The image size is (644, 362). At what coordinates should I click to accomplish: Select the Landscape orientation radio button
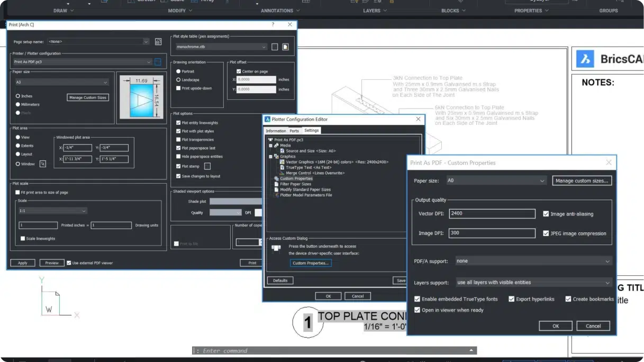click(x=179, y=80)
